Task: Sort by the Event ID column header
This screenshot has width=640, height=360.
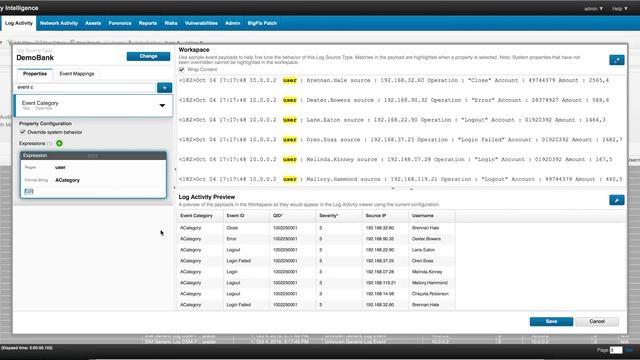Action: click(x=247, y=216)
